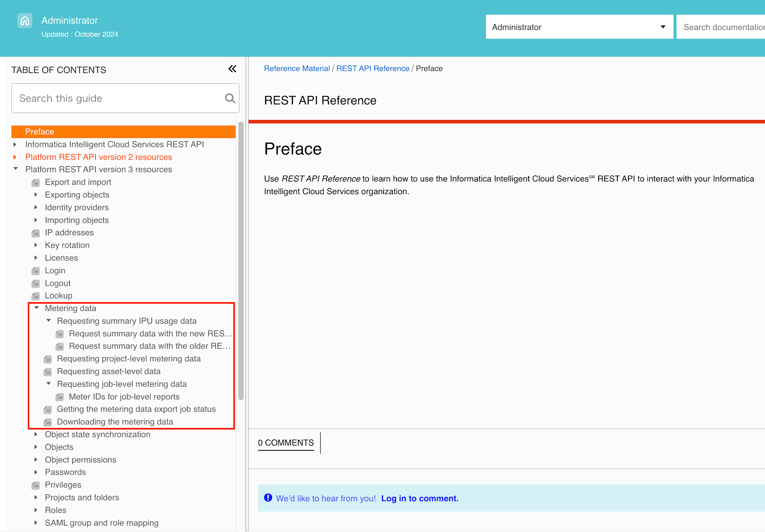This screenshot has width=765, height=532.
Task: Click page icon beside Getting the metering data export
Action: click(48, 410)
